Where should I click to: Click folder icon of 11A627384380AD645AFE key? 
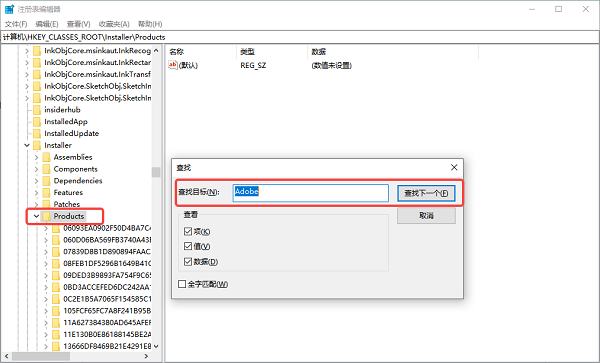[56, 323]
